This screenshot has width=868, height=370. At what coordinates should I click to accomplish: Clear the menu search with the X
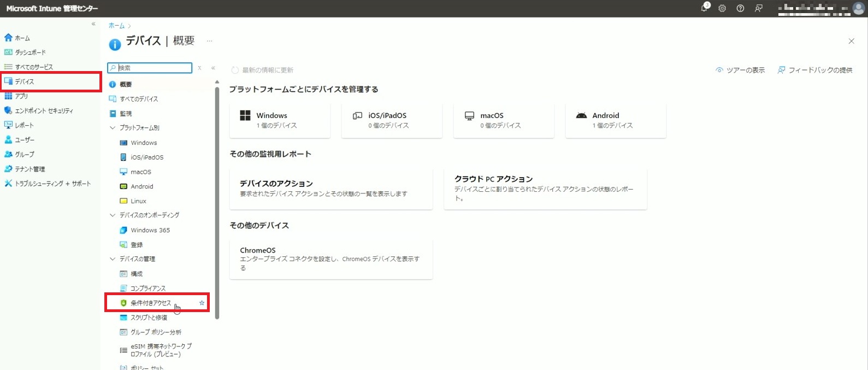tap(199, 68)
